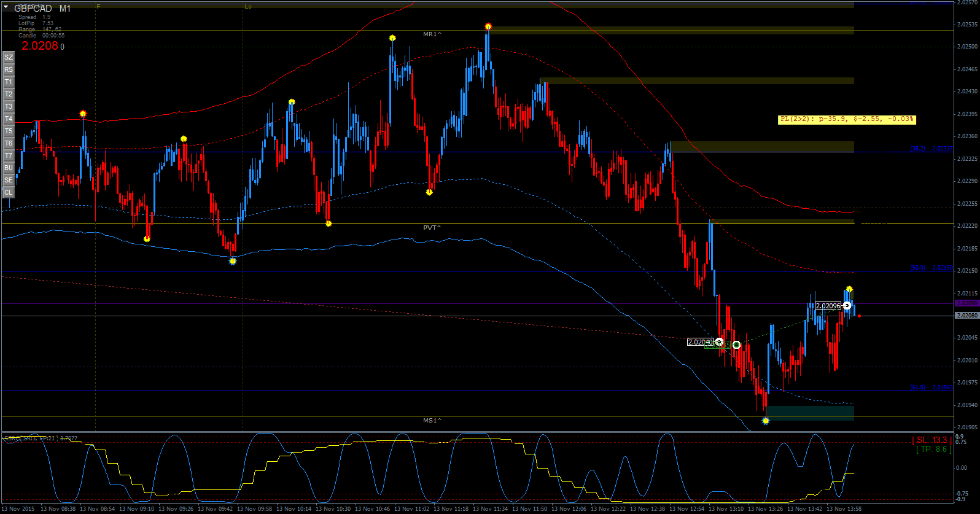Select the white order marker beside 2.02096
980x514 pixels.
pos(847,306)
